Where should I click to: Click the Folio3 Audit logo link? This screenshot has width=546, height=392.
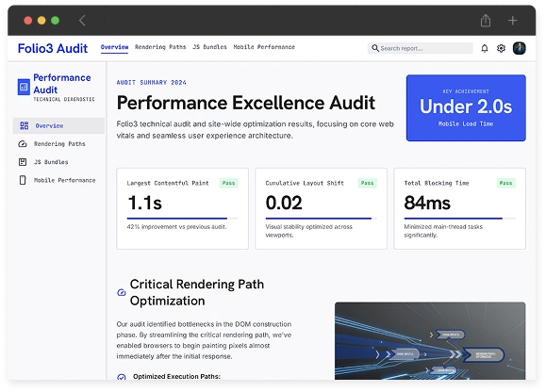53,48
